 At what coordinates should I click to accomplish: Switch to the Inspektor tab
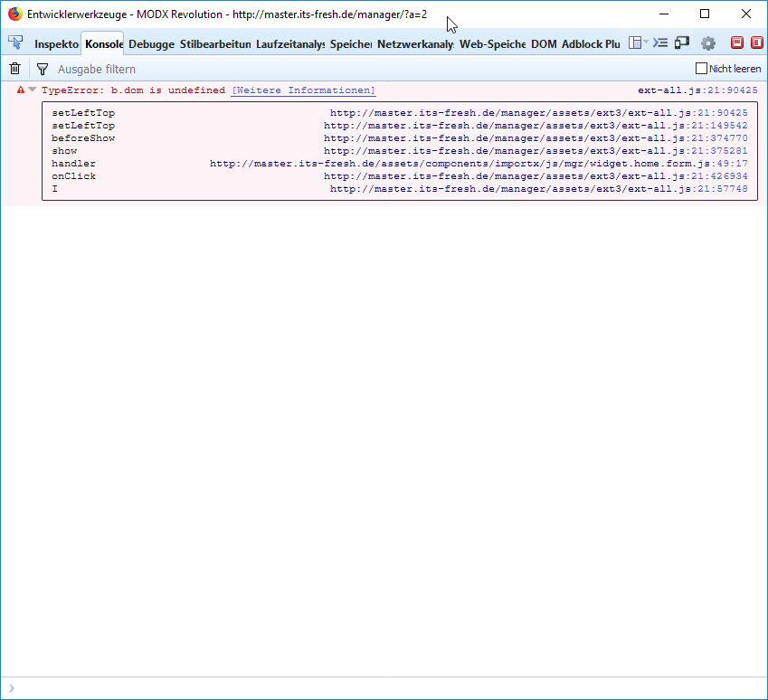pyautogui.click(x=55, y=43)
